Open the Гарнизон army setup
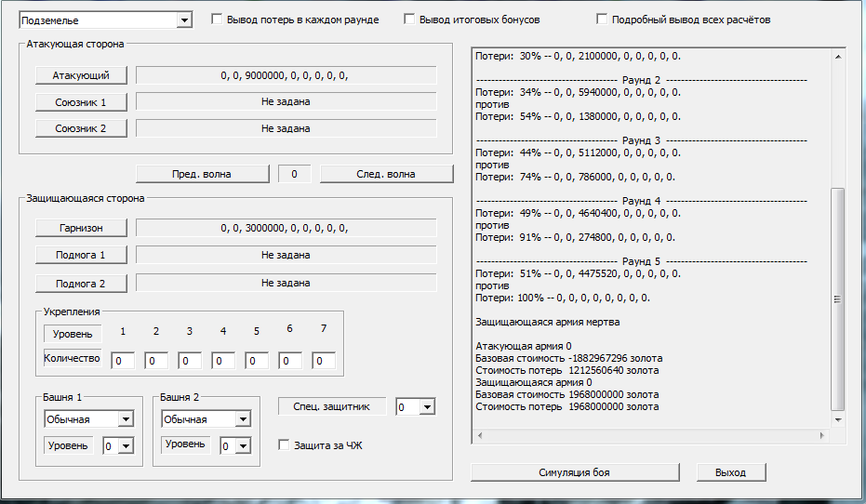 click(81, 228)
